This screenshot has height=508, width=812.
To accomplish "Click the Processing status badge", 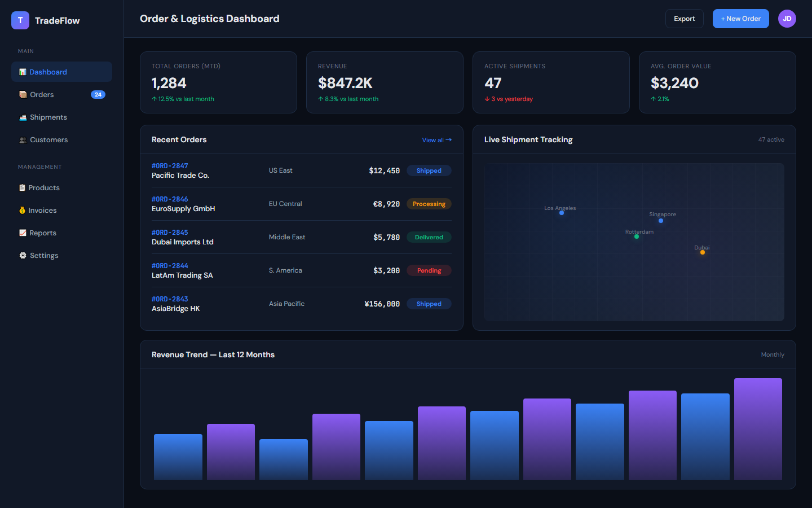I will 429,204.
